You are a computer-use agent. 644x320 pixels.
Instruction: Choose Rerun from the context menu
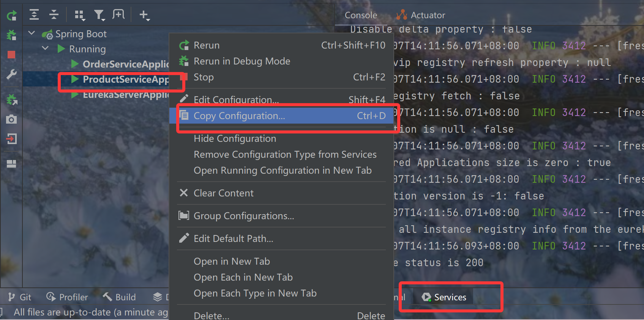click(282, 45)
